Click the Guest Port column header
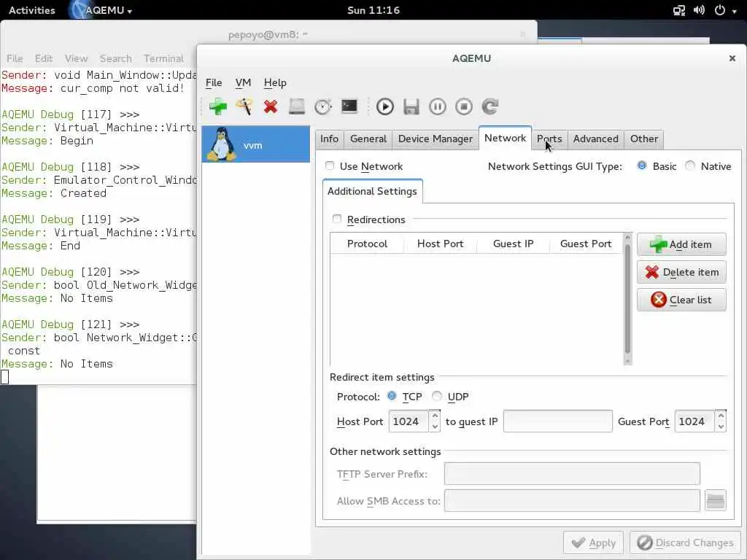 point(586,244)
